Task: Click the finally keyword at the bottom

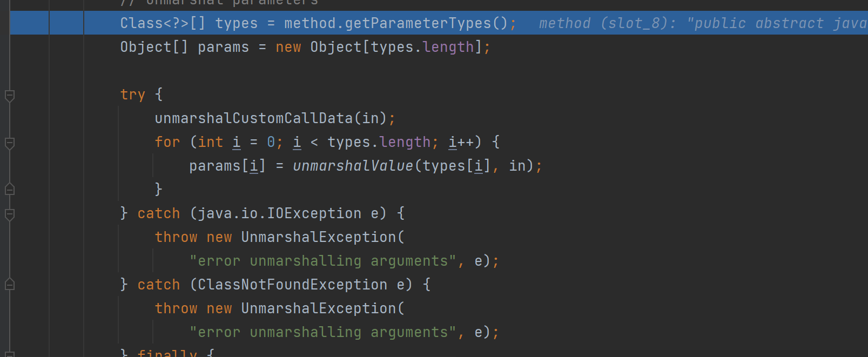Action: coord(167,353)
